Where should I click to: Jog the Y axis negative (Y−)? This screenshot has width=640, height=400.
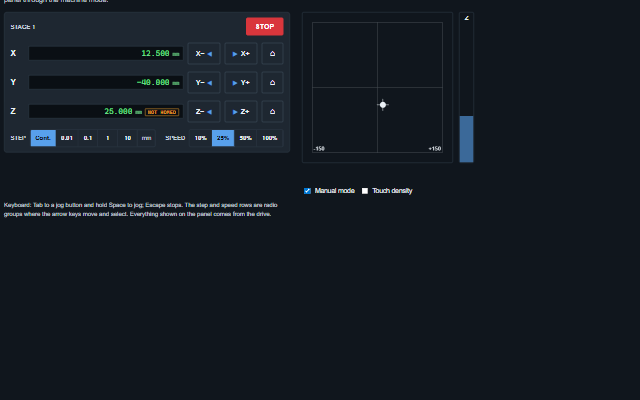[x=204, y=82]
